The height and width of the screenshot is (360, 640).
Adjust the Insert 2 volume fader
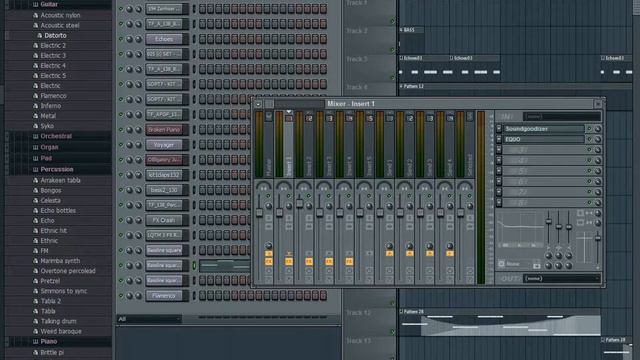pos(300,203)
